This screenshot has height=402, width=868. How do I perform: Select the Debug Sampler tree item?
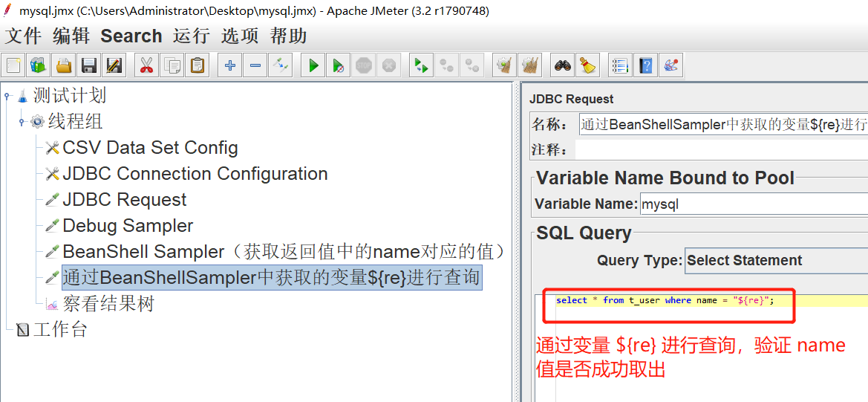coord(128,226)
